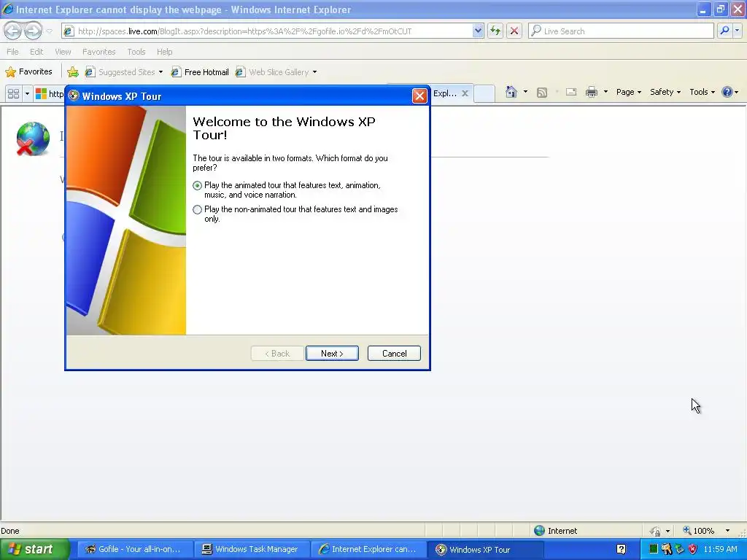
Task: Cancel the Windows XP Tour dialog
Action: click(x=394, y=354)
